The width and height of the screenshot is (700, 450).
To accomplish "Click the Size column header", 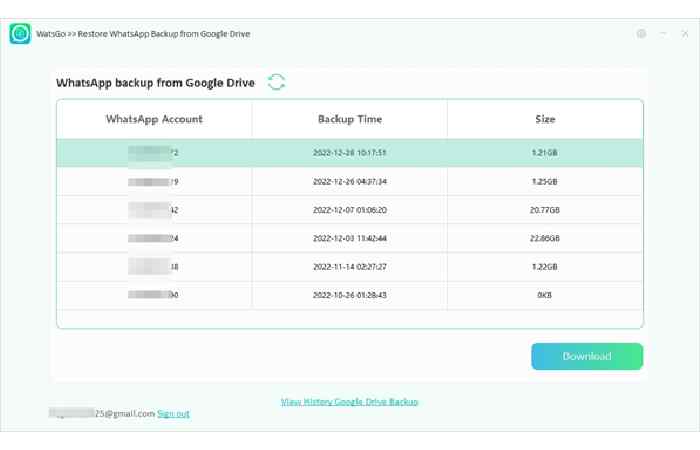I will click(545, 119).
